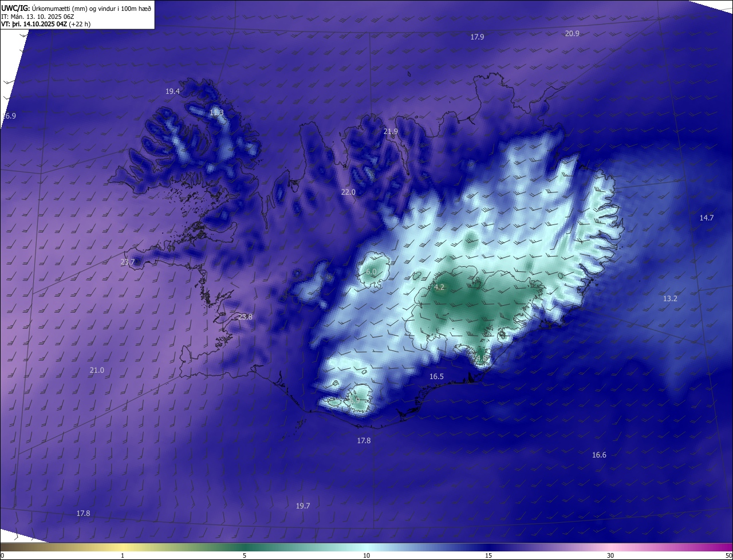Click the color scale tick label 0
The height and width of the screenshot is (560, 733).
[2, 555]
